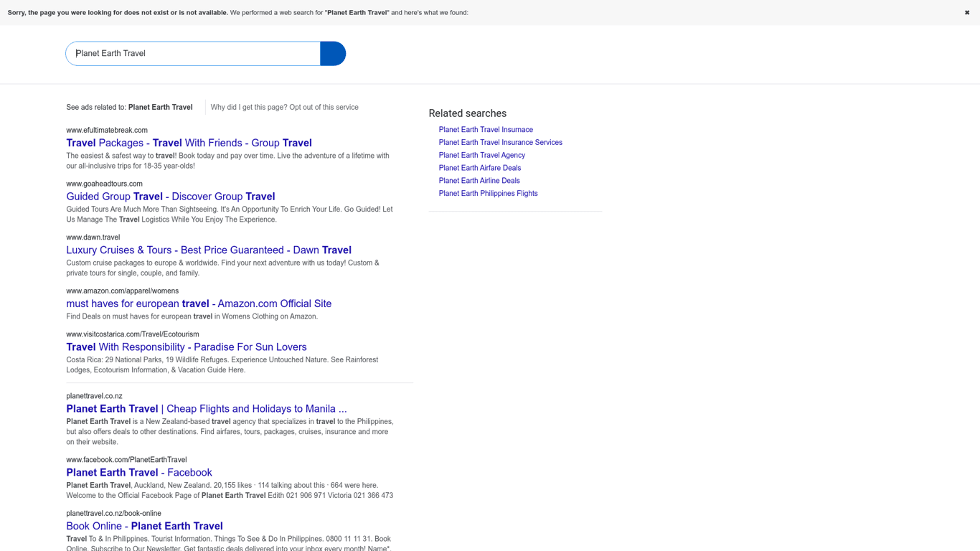Open must haves for european travel Amazon link
The height and width of the screenshot is (551, 980).
point(199,303)
